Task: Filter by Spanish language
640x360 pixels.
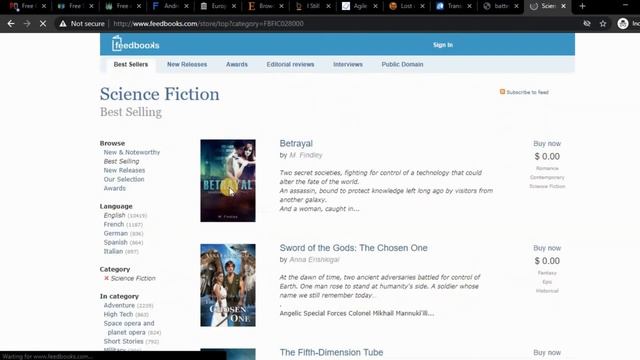Action: pyautogui.click(x=116, y=242)
